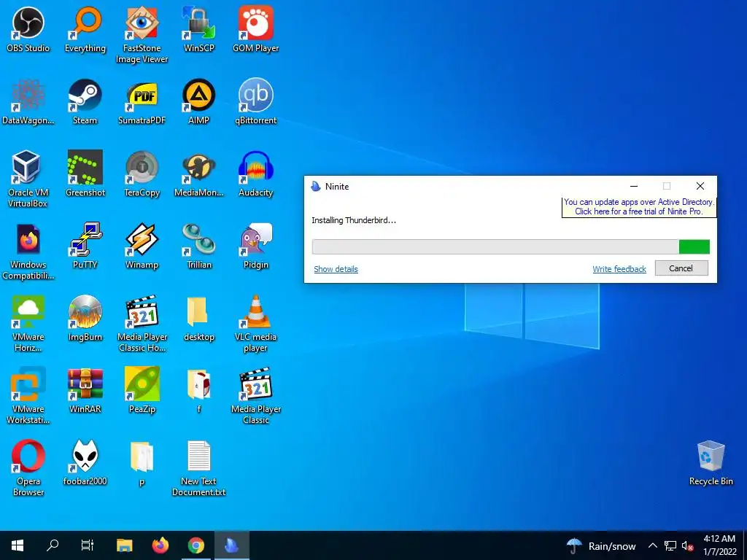The height and width of the screenshot is (560, 747).
Task: Select the Windows Compatibility Firefox icon
Action: tap(28, 252)
